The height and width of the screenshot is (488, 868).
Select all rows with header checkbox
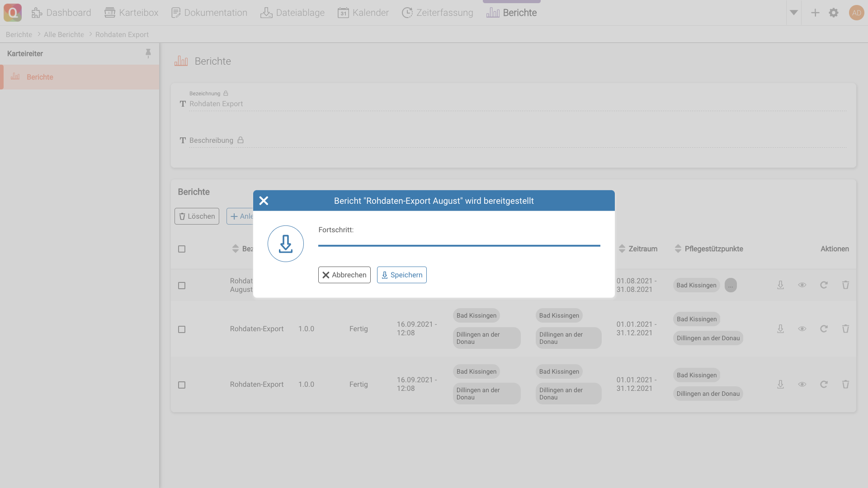click(x=182, y=249)
